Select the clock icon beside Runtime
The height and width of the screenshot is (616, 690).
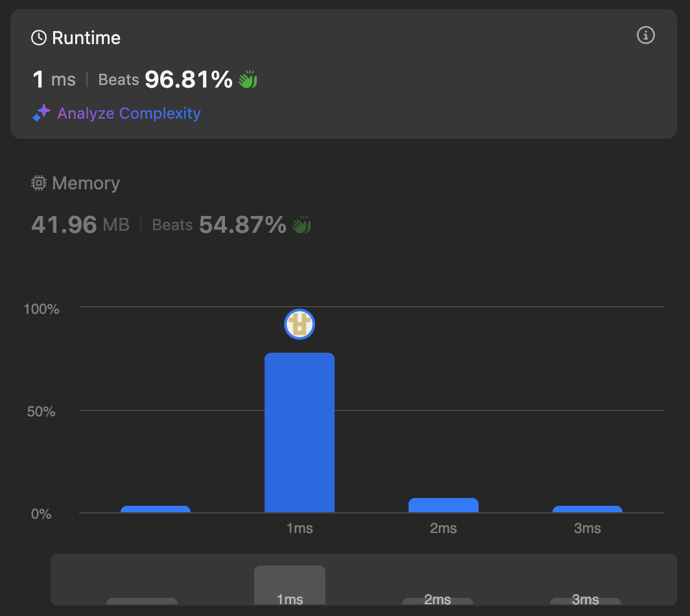tap(39, 38)
